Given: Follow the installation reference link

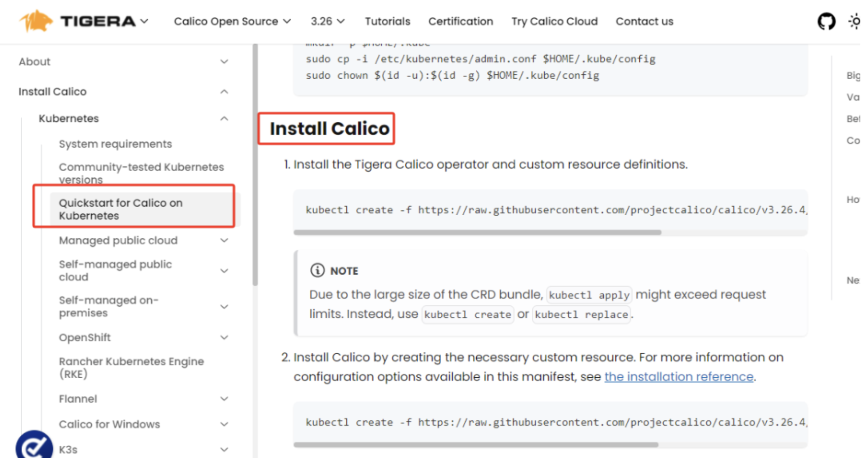Looking at the screenshot, I should (678, 377).
